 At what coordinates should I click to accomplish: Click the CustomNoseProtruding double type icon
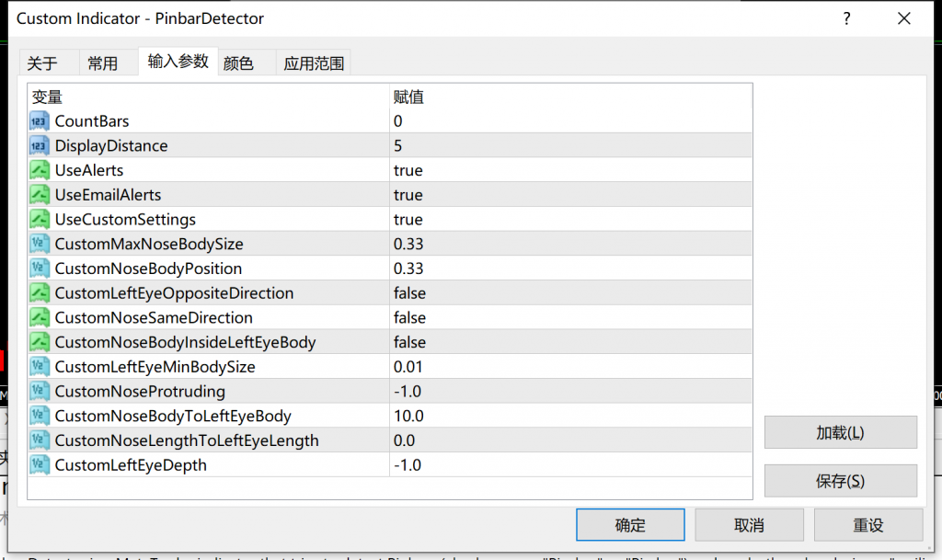click(40, 391)
